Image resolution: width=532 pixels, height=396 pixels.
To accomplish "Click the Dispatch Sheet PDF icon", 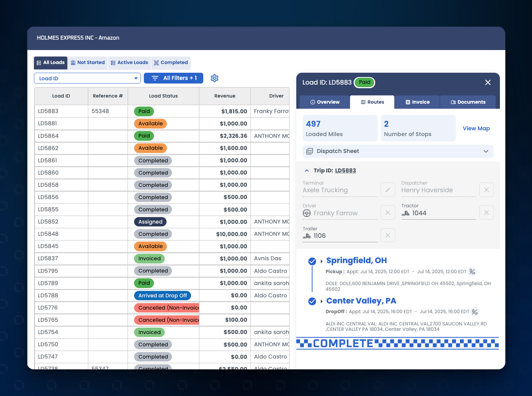I will (310, 151).
